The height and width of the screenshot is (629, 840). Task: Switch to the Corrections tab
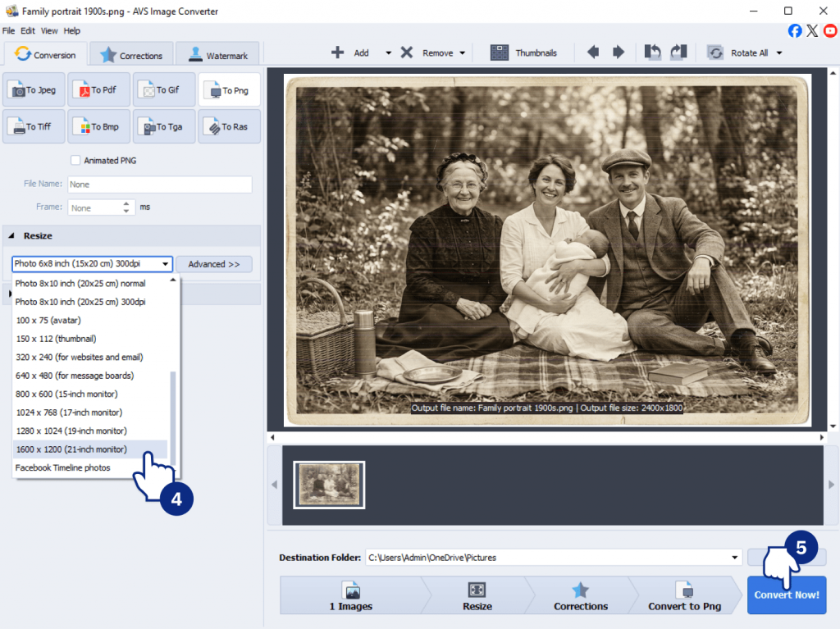[x=131, y=56]
